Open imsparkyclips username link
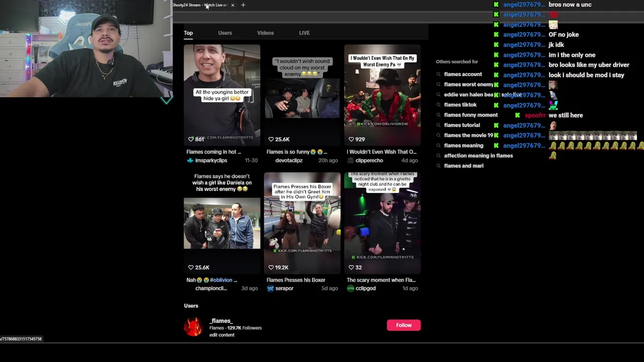 coord(211,160)
